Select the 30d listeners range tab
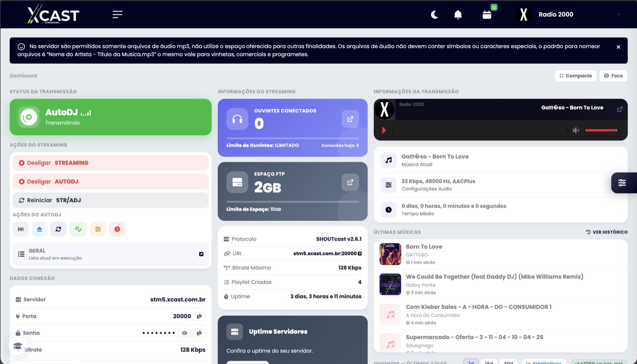 click(508, 362)
